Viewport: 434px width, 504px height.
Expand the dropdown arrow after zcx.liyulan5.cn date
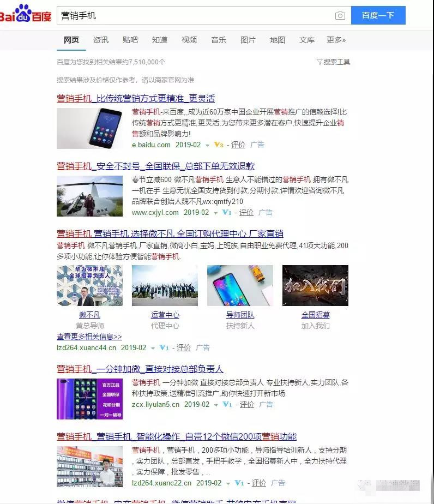216,405
